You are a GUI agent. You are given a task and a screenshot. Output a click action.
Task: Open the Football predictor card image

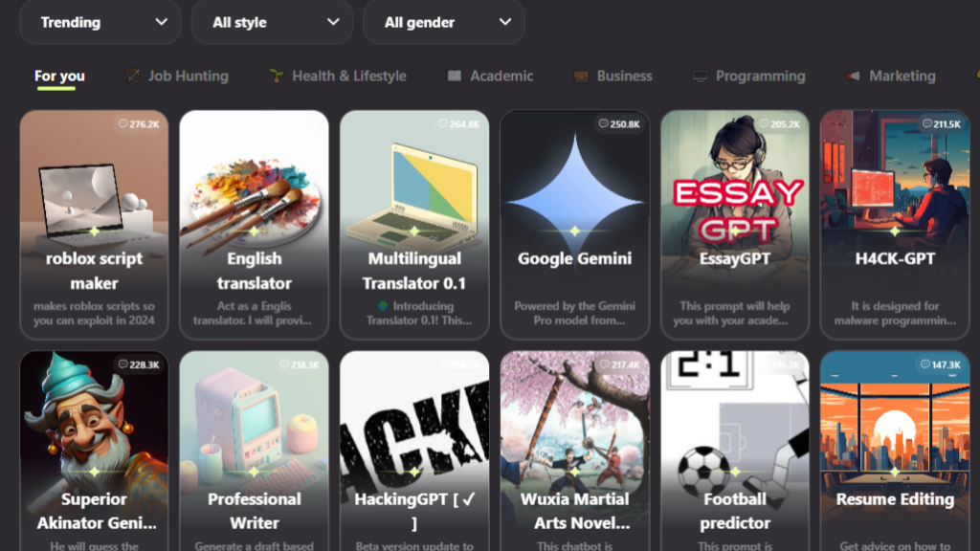point(735,419)
